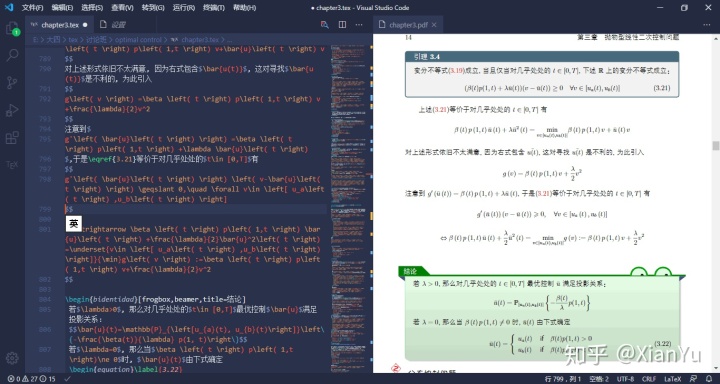Open the 编辑(E) menu
This screenshot has width=720, height=384.
[x=62, y=8]
